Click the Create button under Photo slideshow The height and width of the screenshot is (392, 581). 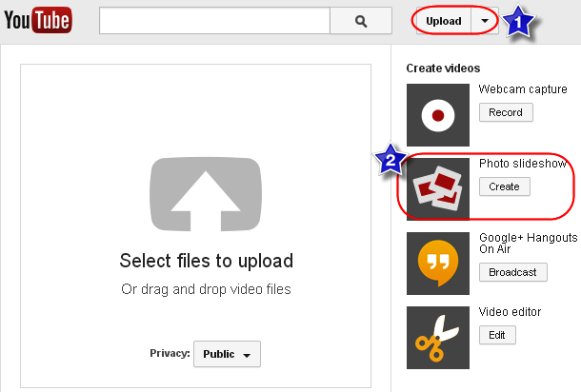coord(504,186)
